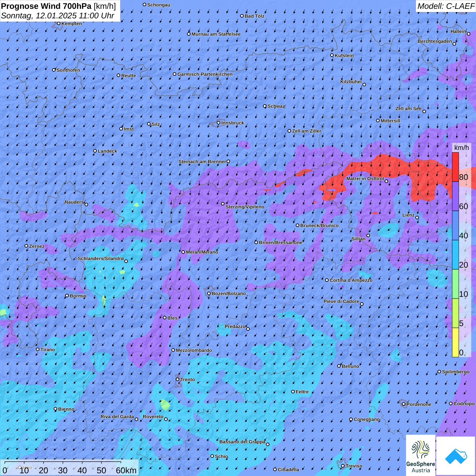Click the 'Schwaz' label
The height and width of the screenshot is (476, 476).
276,106
